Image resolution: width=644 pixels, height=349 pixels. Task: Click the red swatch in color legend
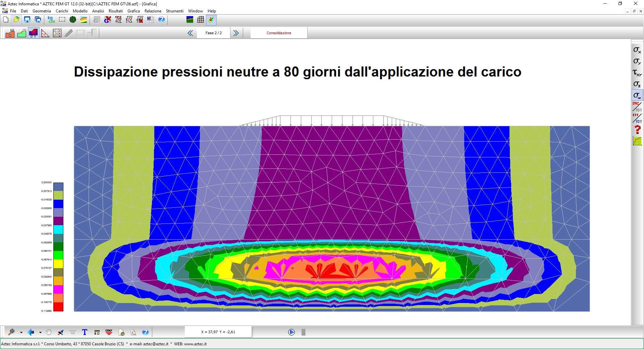point(58,307)
